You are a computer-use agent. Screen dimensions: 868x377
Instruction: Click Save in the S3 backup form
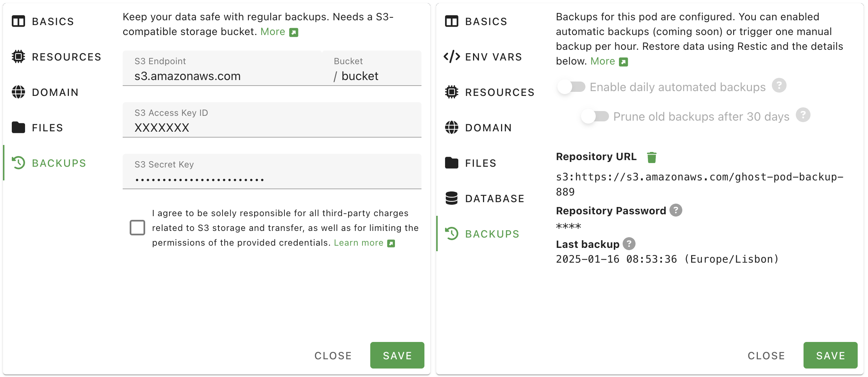397,355
